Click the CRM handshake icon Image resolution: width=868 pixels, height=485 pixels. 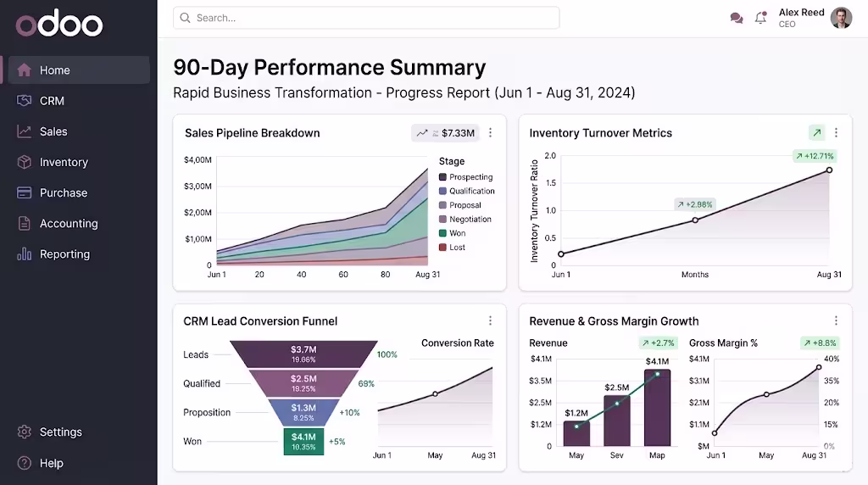tap(24, 100)
